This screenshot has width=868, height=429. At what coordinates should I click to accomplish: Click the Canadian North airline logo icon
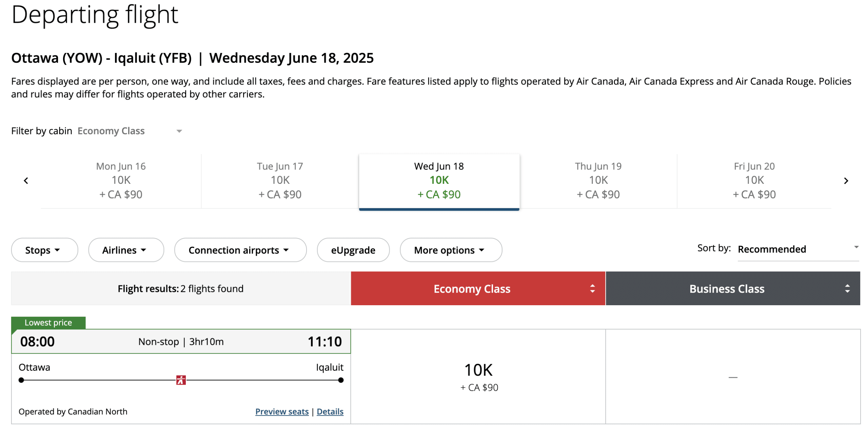click(181, 380)
